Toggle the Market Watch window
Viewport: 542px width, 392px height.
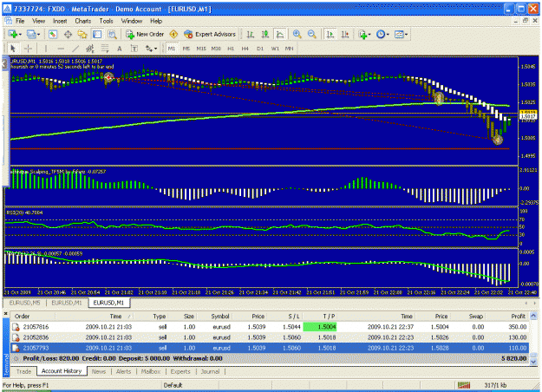click(x=53, y=34)
